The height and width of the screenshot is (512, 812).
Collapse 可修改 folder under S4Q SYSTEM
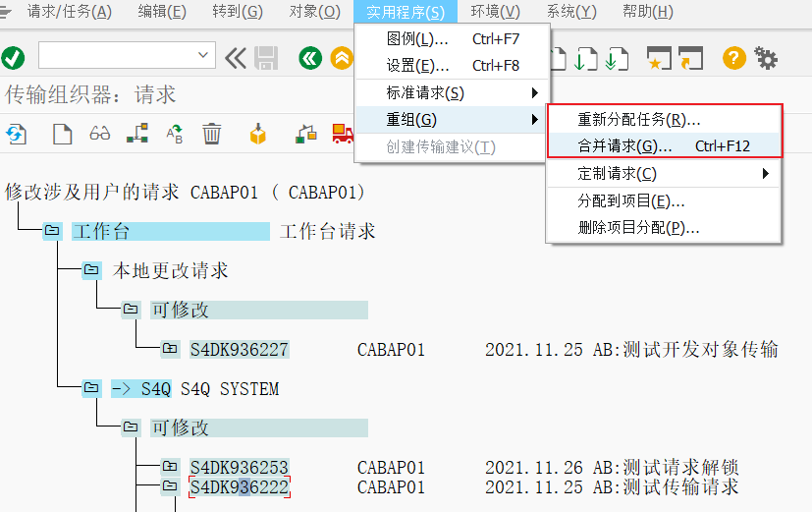click(x=131, y=427)
